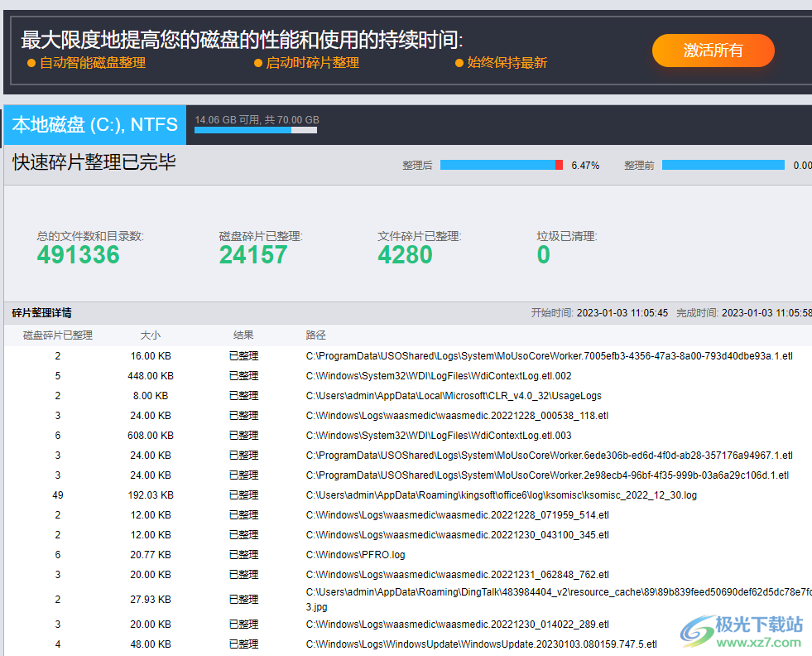Click the 自动智能磁盘整理 feature text
The height and width of the screenshot is (656, 812).
point(93,63)
